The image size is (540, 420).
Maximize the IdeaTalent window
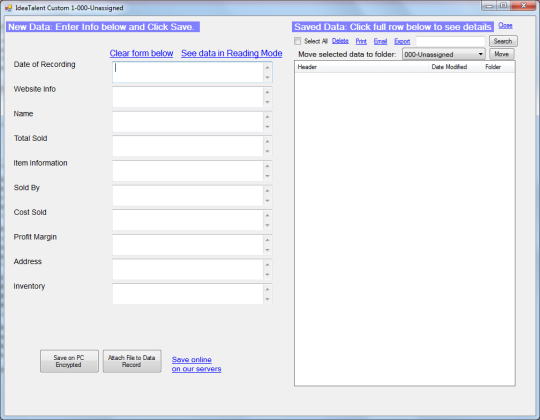(503, 6)
